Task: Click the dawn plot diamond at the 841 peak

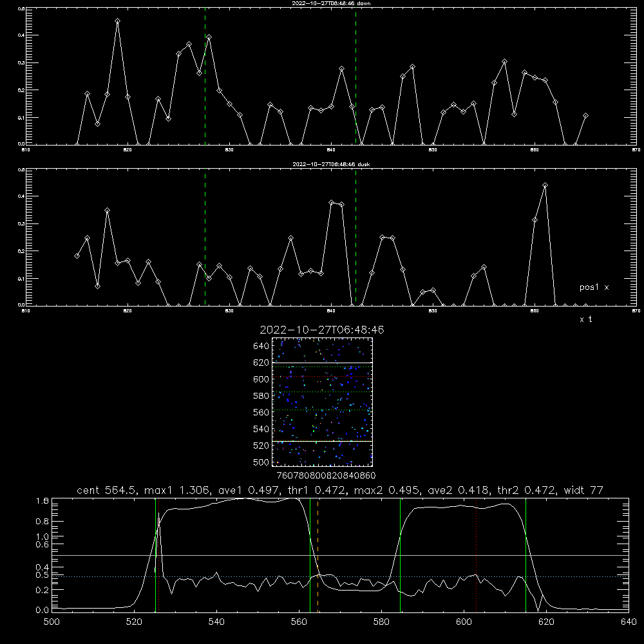Action: [x=341, y=69]
